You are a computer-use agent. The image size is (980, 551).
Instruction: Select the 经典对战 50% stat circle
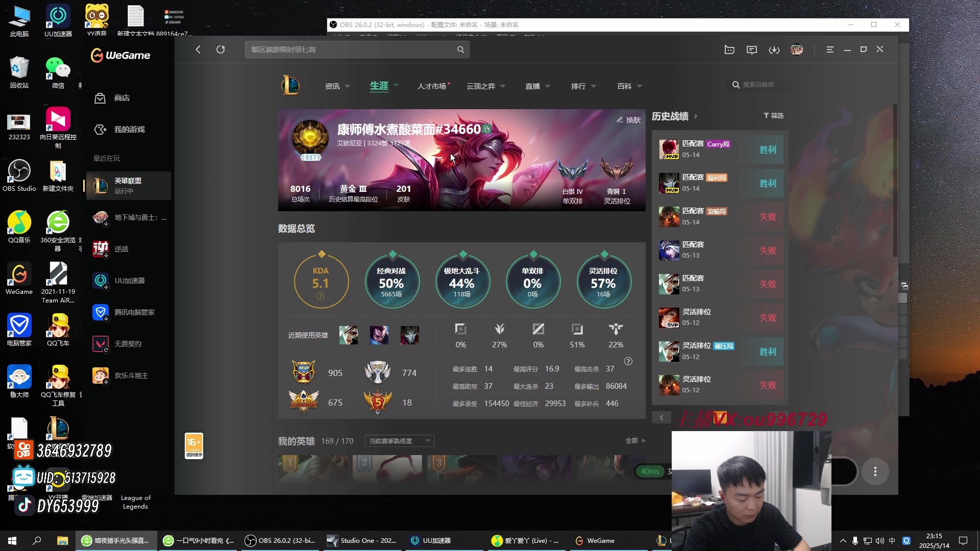tap(391, 282)
